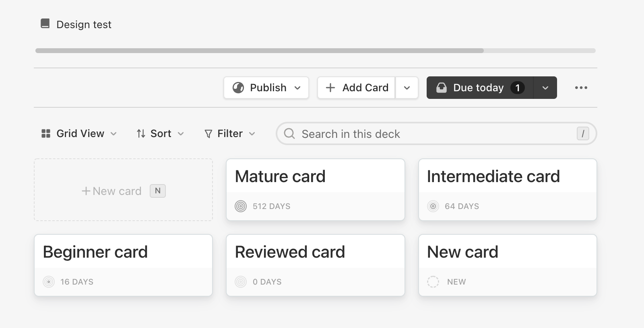The image size is (644, 328).
Task: Click the dashed circle icon beside NEW
Action: [433, 282]
